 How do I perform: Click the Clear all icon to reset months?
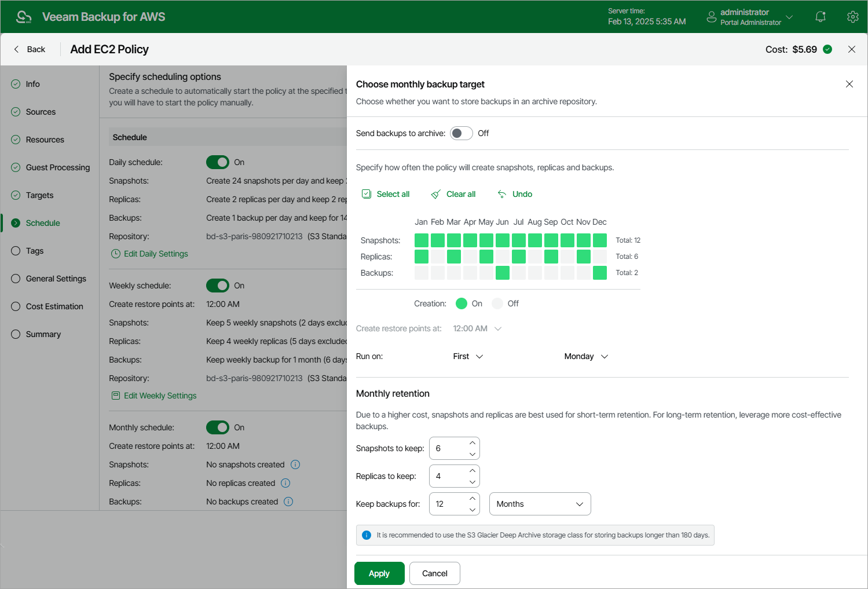point(435,193)
